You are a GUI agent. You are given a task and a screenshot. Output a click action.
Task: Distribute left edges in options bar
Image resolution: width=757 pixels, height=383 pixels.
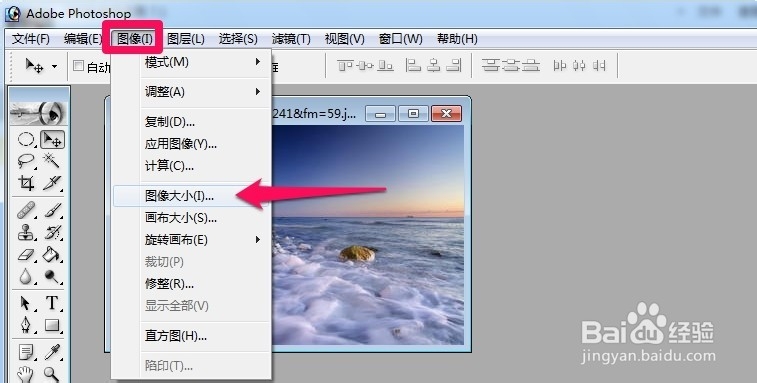[x=560, y=65]
